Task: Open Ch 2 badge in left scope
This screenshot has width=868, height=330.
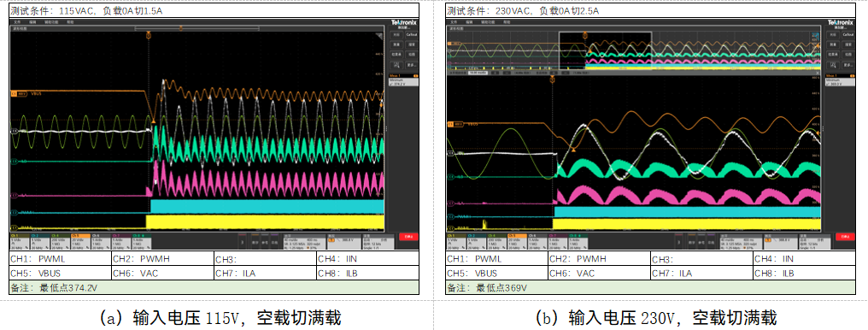Action: [x=40, y=241]
